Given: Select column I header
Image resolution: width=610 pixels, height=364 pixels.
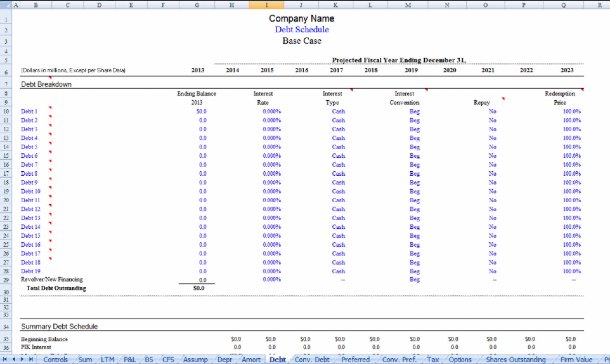Looking at the screenshot, I should click(x=266, y=5).
